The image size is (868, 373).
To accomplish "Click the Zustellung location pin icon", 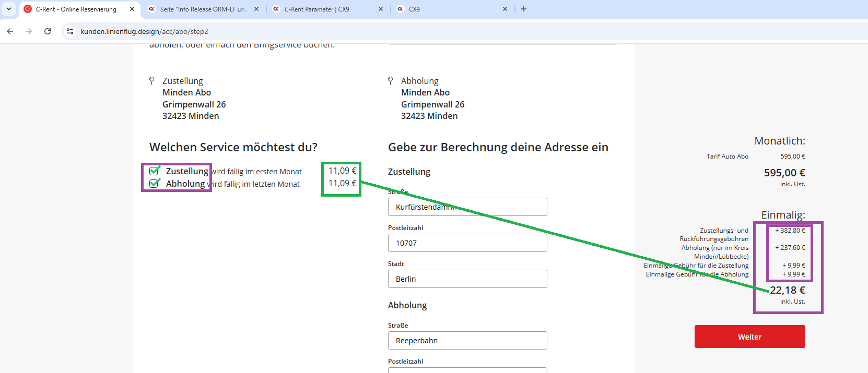I will coord(152,80).
